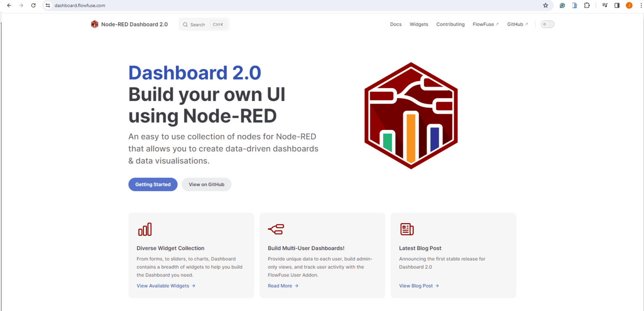The image size is (644, 311).
Task: Open the Grammarly extension icon
Action: click(x=562, y=5)
